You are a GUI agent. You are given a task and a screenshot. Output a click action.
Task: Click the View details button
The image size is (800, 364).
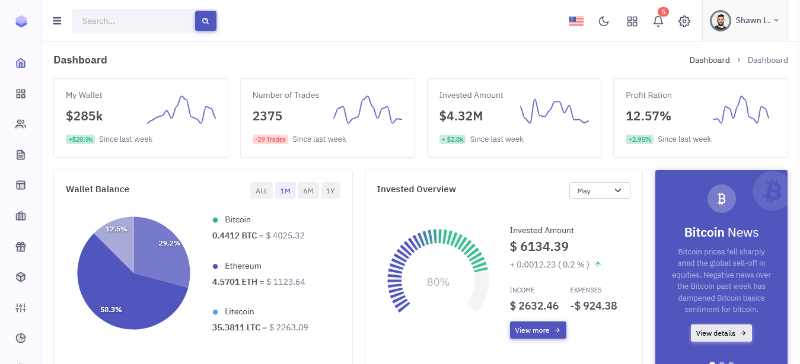coord(721,333)
